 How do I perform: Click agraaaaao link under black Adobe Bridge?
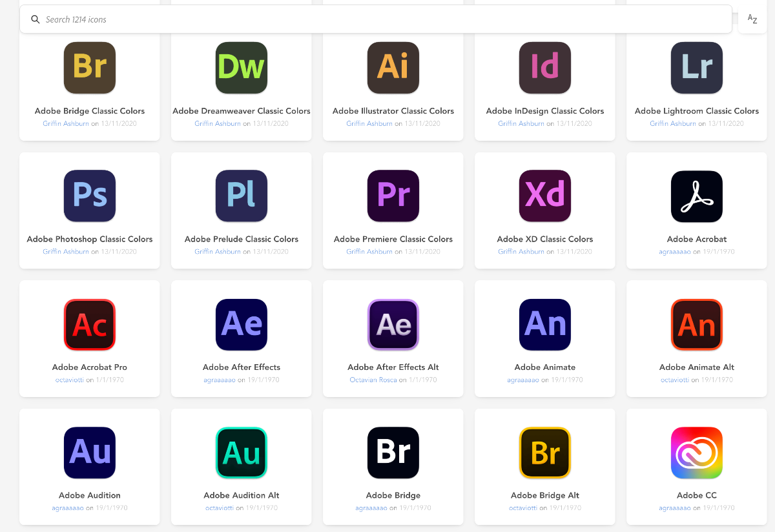[x=371, y=508]
